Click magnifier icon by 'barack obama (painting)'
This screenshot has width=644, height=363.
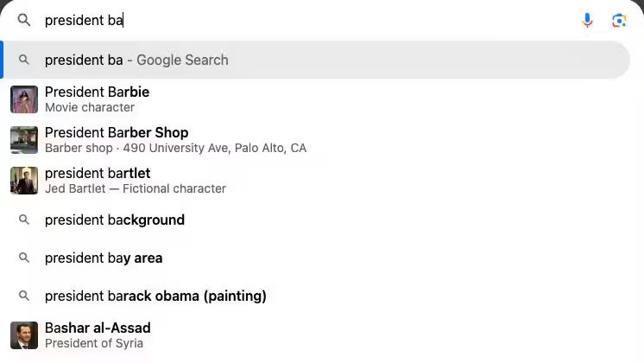tap(24, 296)
